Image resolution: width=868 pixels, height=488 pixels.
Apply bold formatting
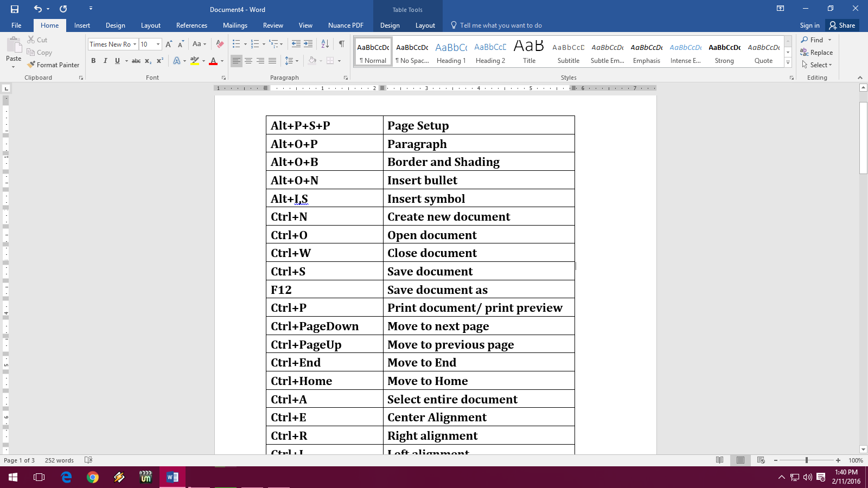(93, 61)
